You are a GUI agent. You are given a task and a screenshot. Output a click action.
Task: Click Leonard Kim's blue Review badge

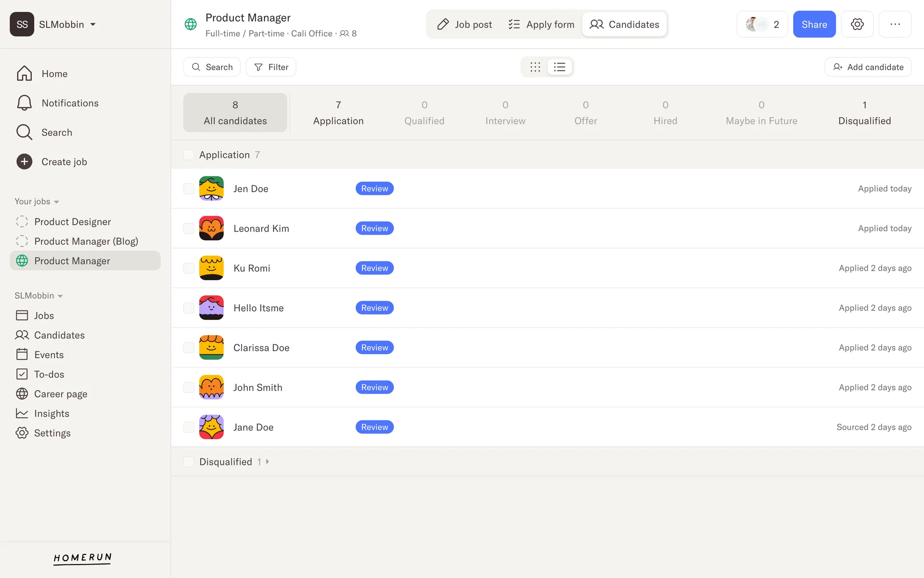(374, 228)
